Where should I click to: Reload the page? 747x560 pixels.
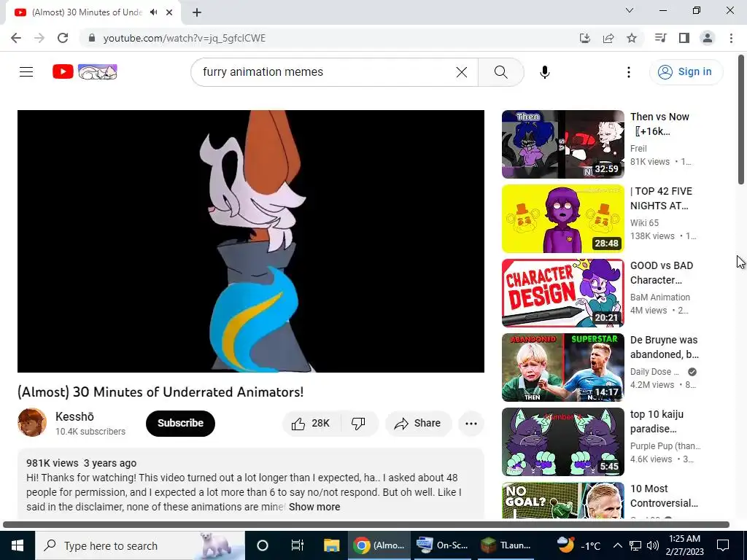tap(63, 38)
